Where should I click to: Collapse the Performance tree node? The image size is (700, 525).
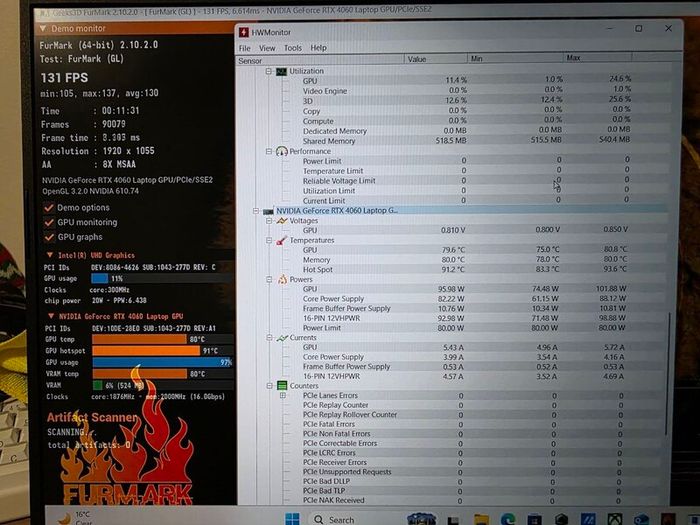269,151
